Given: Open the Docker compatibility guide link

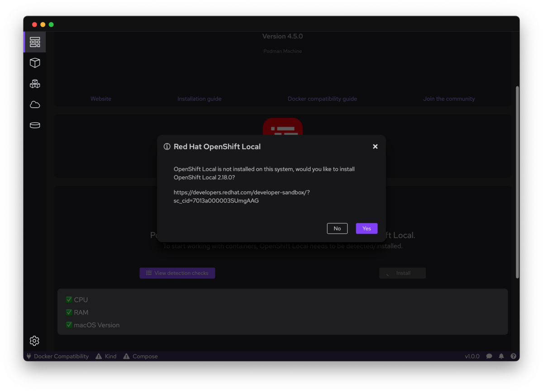Looking at the screenshot, I should 322,99.
